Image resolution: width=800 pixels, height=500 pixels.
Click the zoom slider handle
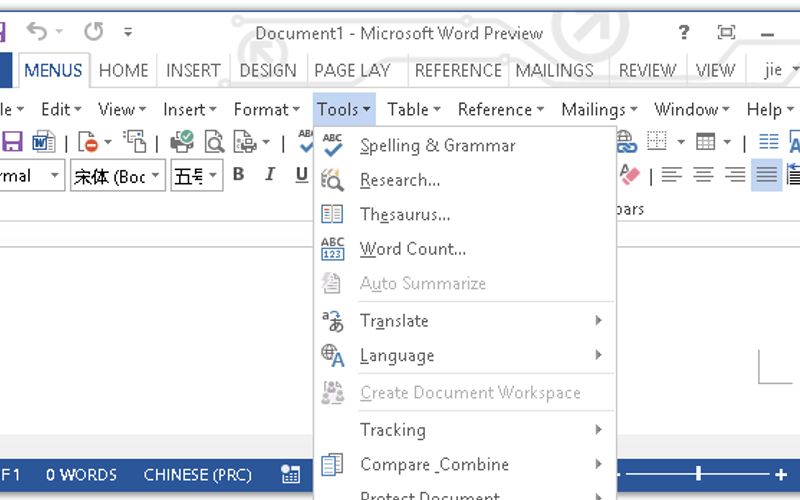click(698, 474)
